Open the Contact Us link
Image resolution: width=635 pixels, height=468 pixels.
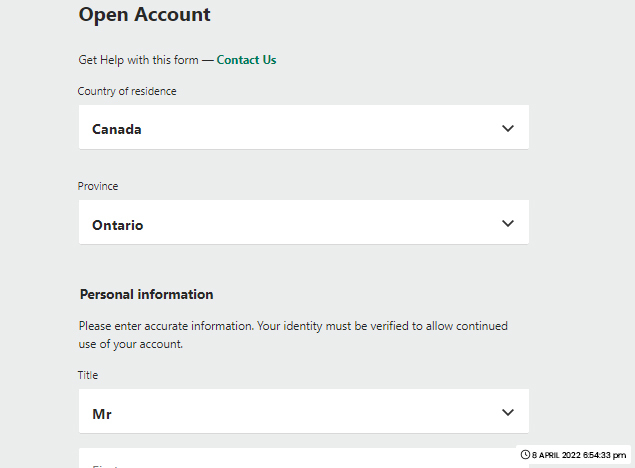click(x=246, y=60)
